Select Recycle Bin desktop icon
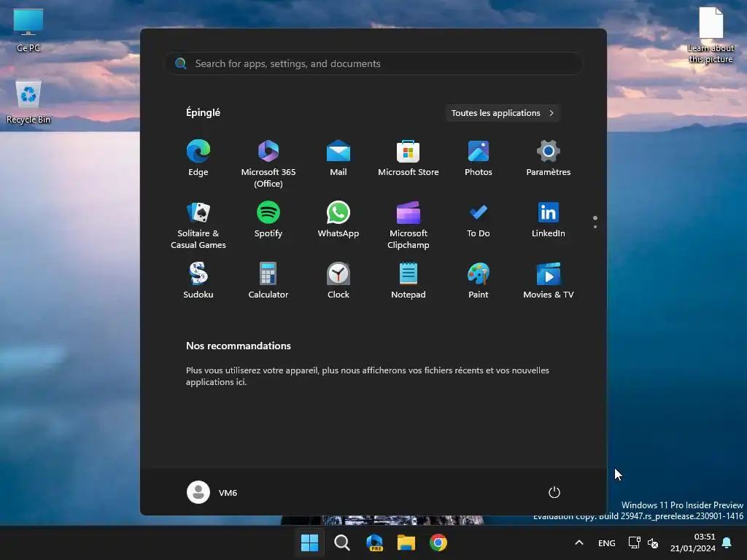This screenshot has width=747, height=560. click(x=28, y=102)
